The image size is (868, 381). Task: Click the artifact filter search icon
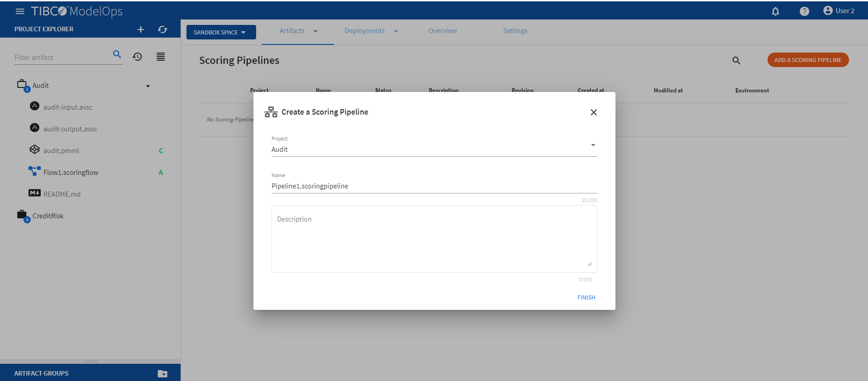pos(117,54)
